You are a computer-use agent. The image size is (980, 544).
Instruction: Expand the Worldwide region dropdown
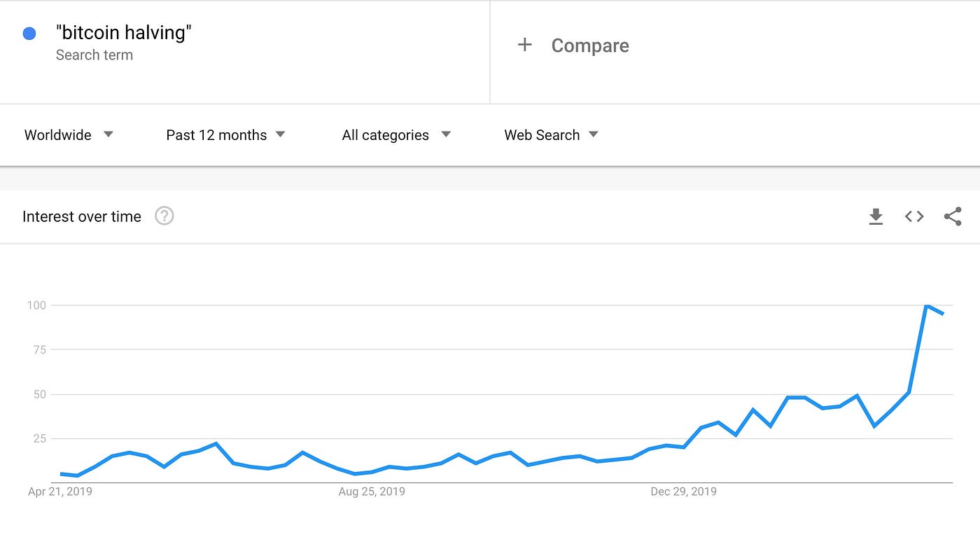pyautogui.click(x=69, y=135)
